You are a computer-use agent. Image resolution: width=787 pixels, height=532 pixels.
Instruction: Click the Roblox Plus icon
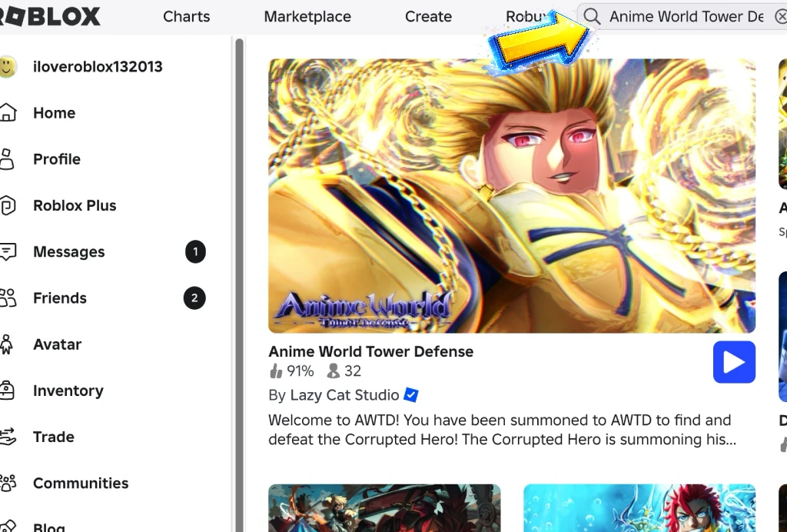[x=8, y=205]
